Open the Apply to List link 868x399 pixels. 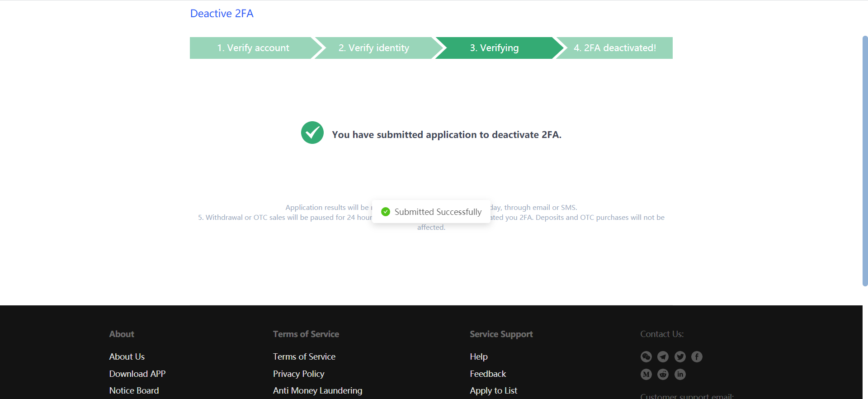493,390
